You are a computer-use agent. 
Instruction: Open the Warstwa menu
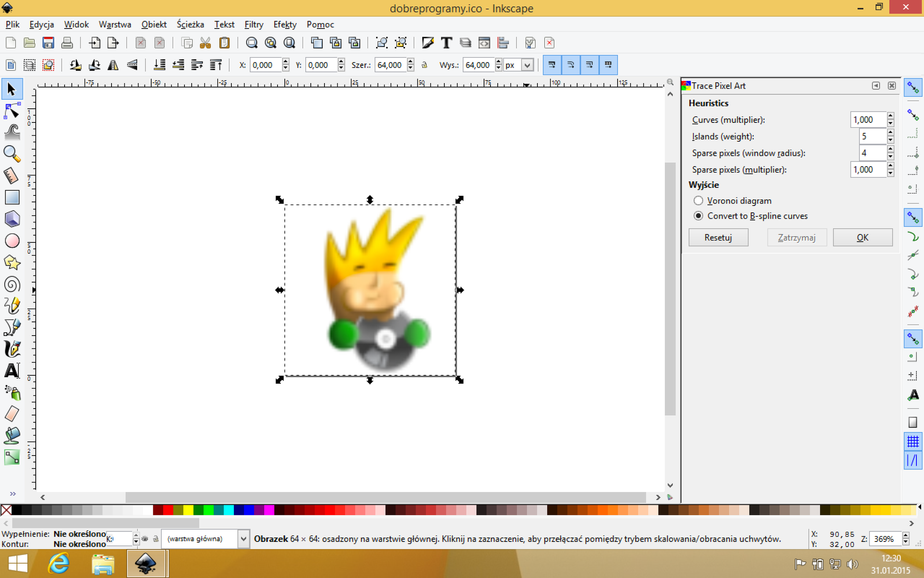pos(115,24)
